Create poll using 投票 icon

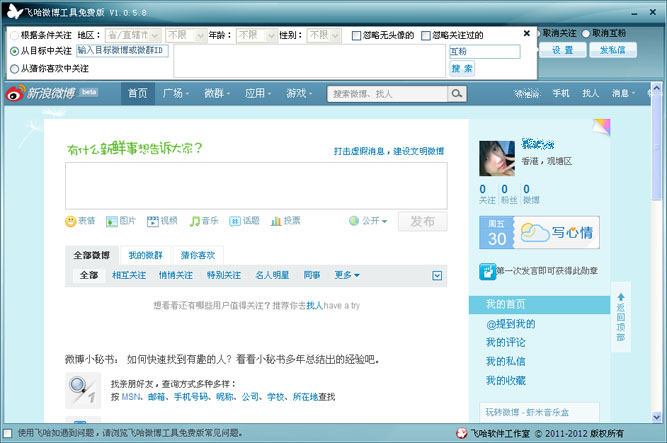point(276,221)
